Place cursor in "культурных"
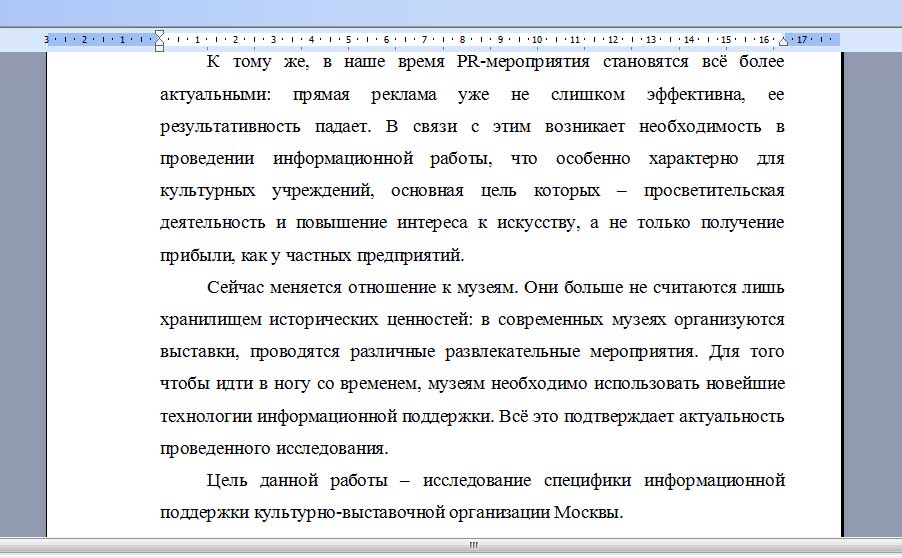The image size is (902, 558). click(x=208, y=191)
